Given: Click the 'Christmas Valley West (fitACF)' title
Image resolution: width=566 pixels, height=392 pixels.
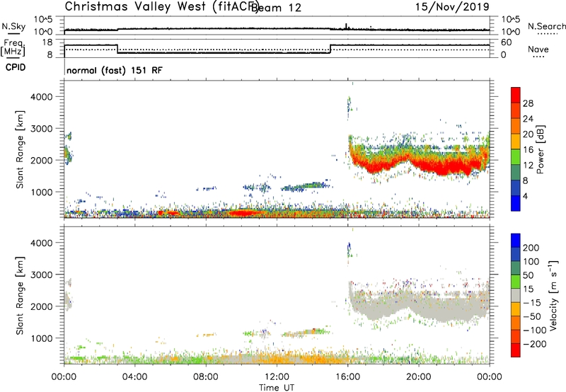Looking at the screenshot, I should tap(162, 6).
